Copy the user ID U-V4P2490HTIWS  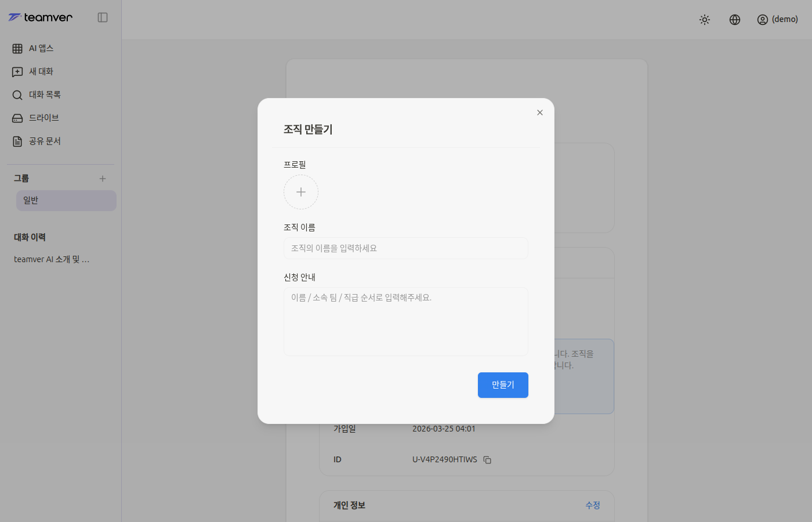487,460
